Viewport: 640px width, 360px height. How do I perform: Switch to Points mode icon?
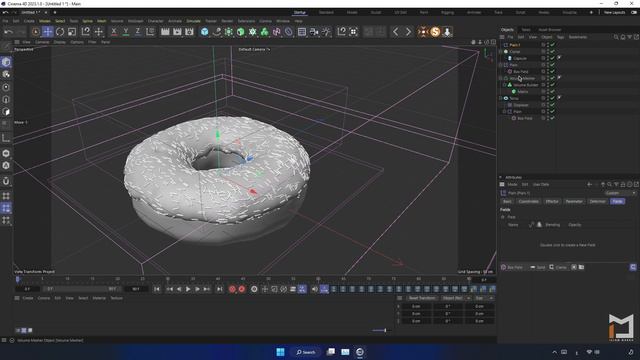(6, 87)
